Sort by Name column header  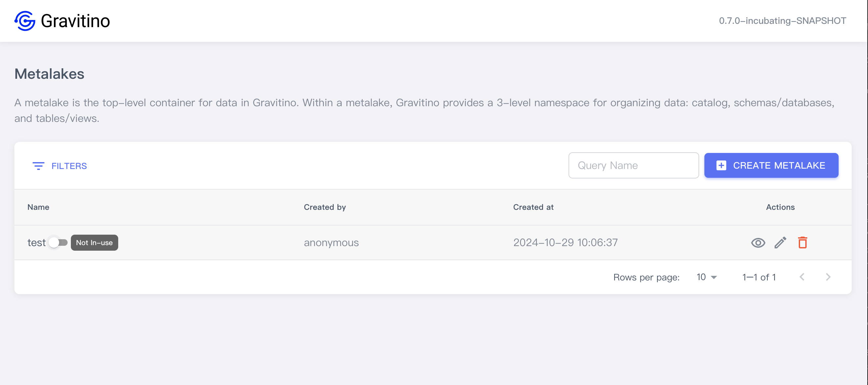tap(39, 207)
